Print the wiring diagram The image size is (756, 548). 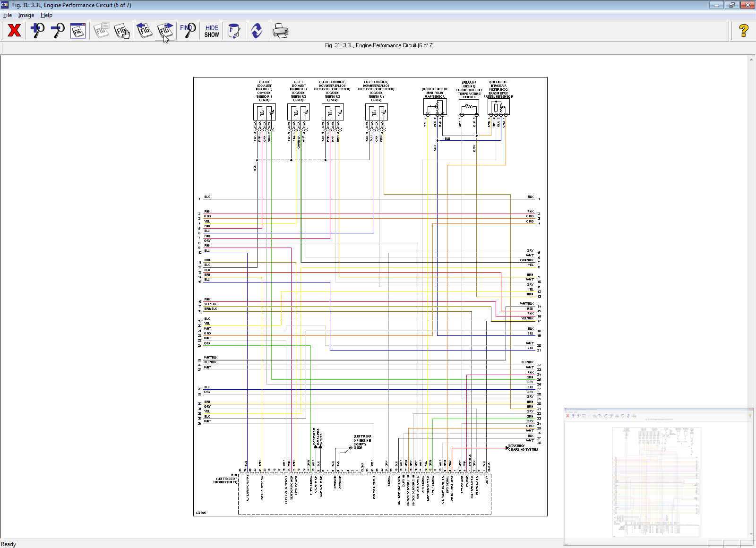click(280, 31)
